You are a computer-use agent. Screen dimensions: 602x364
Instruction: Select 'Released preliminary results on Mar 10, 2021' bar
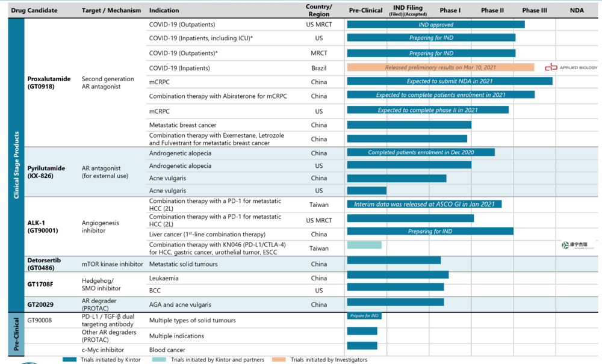pos(440,67)
